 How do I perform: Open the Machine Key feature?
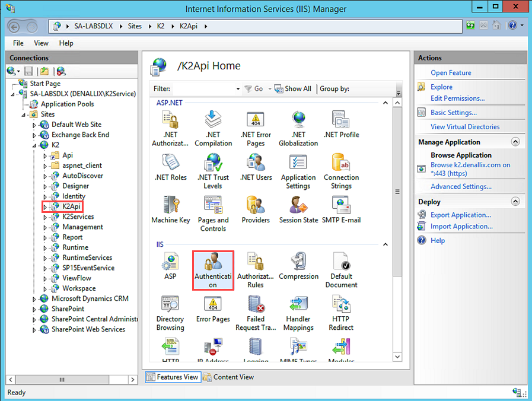click(x=171, y=209)
